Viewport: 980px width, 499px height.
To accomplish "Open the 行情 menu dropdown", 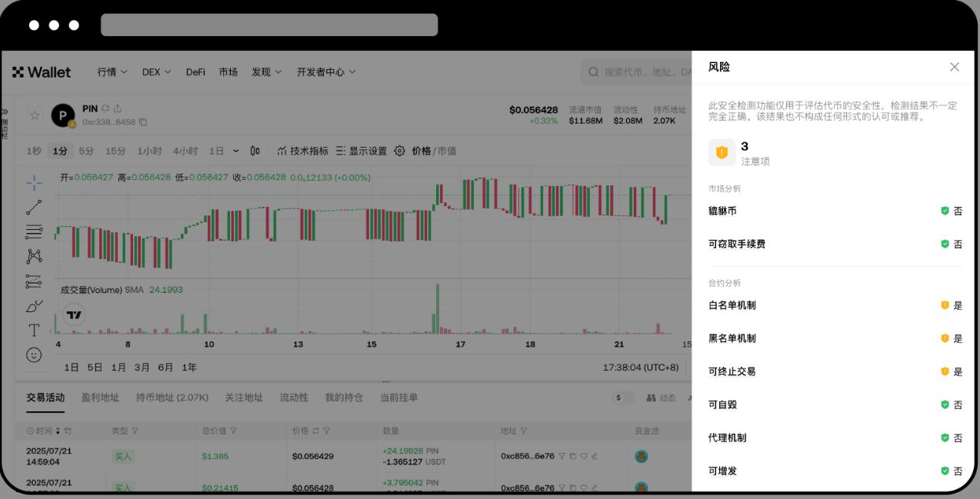I will pos(111,72).
